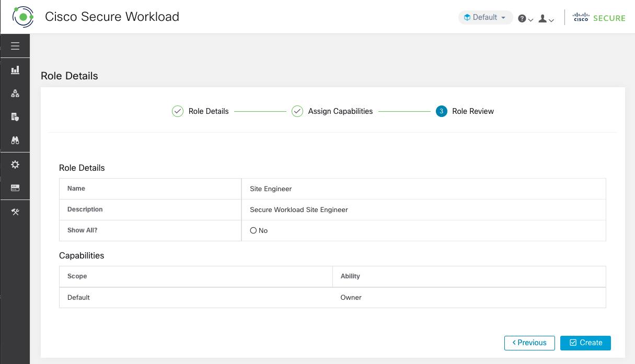Open the help question mark icon
The image size is (635, 364).
pyautogui.click(x=522, y=18)
